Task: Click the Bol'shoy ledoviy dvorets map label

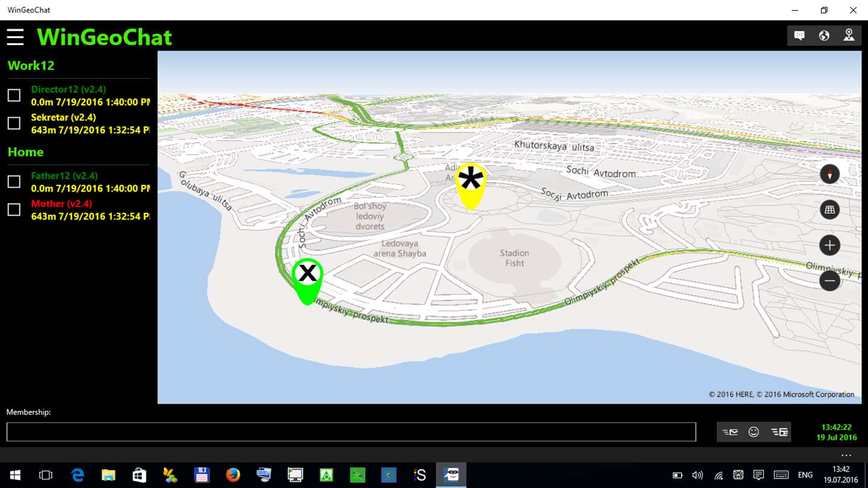Action: [x=370, y=216]
